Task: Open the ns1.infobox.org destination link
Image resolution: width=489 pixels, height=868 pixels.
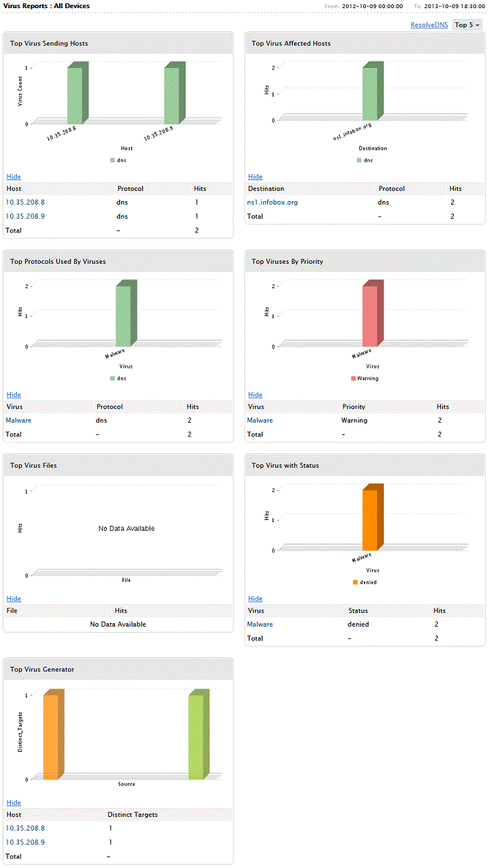Action: point(272,202)
